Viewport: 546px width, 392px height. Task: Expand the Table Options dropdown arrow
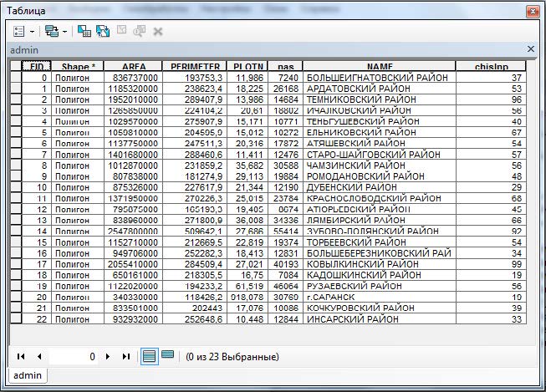(x=33, y=31)
